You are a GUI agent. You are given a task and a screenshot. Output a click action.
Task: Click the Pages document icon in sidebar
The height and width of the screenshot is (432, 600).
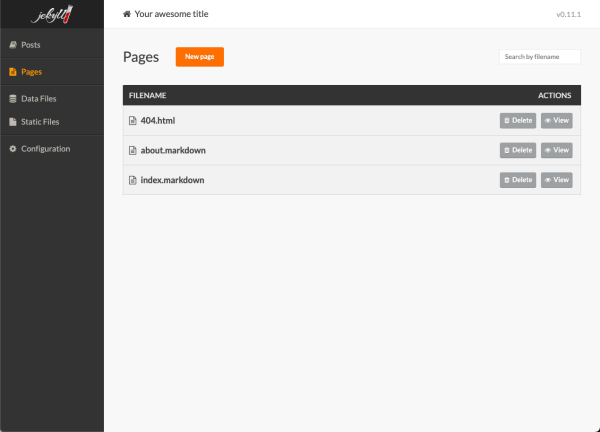point(13,72)
